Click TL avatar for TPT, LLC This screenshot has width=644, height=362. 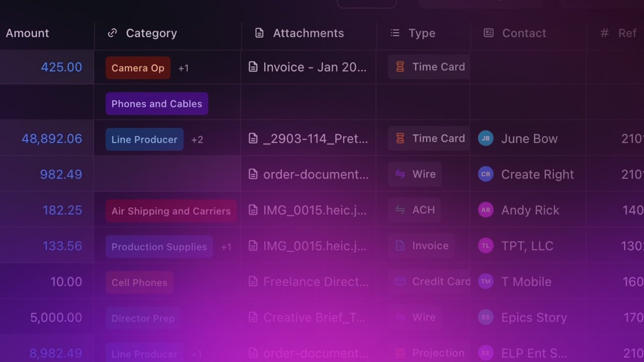(x=486, y=246)
